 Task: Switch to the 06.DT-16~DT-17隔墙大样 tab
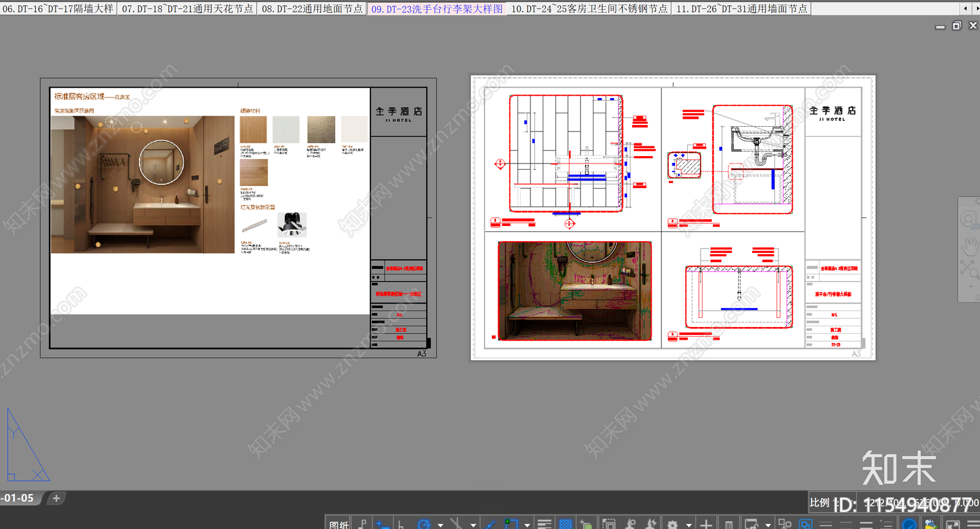[58, 9]
